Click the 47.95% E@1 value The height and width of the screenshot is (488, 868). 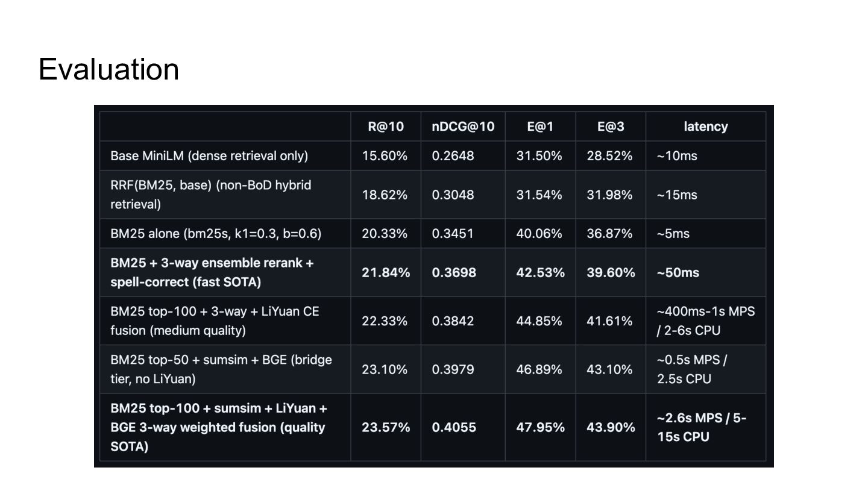(541, 427)
